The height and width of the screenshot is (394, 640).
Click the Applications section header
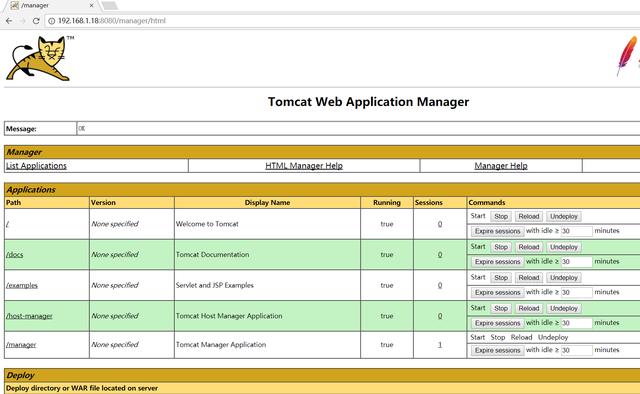coord(322,190)
